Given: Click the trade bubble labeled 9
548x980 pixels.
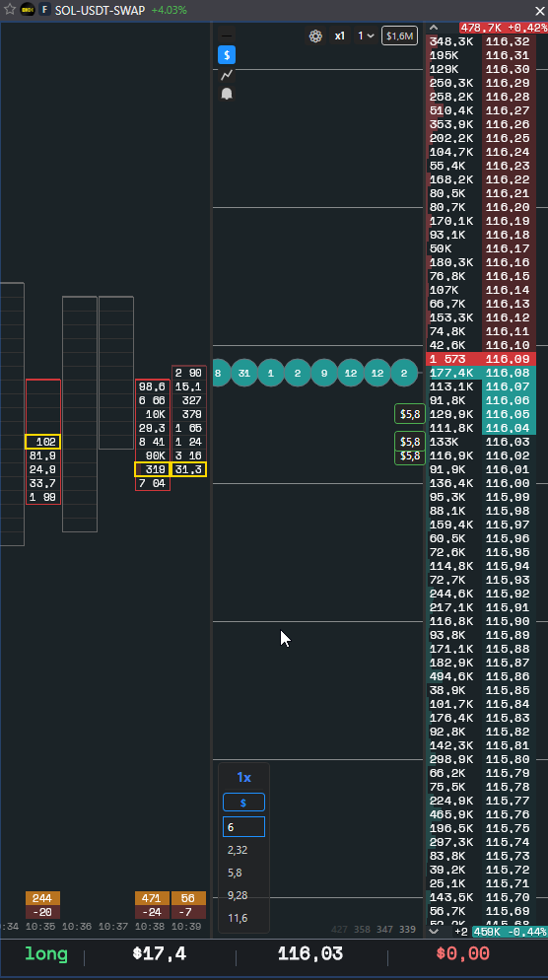Looking at the screenshot, I should 323,373.
